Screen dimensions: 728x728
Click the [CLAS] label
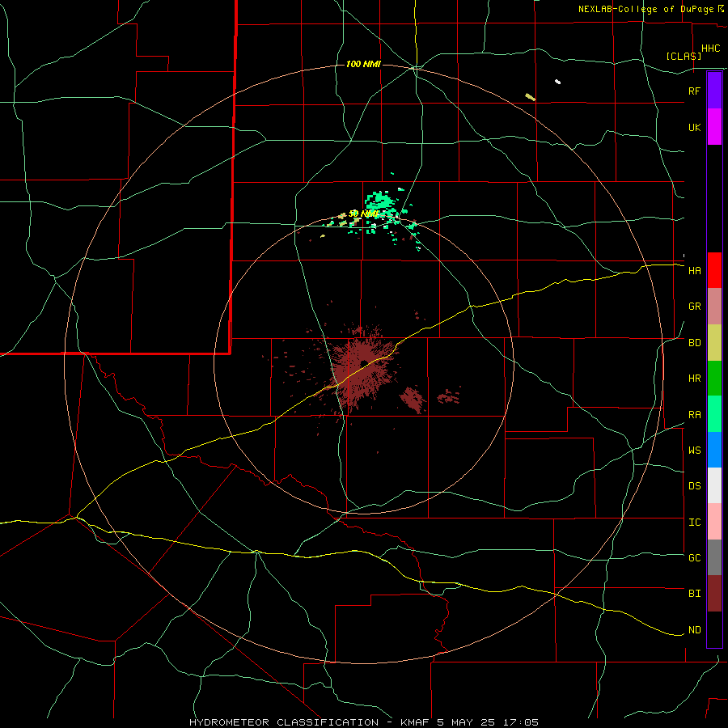[684, 56]
